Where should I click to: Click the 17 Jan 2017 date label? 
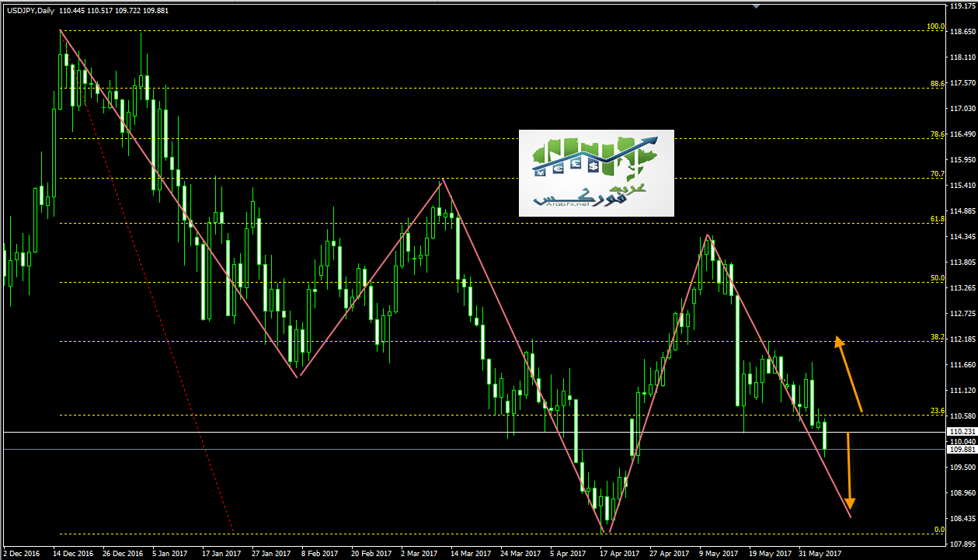tap(222, 554)
